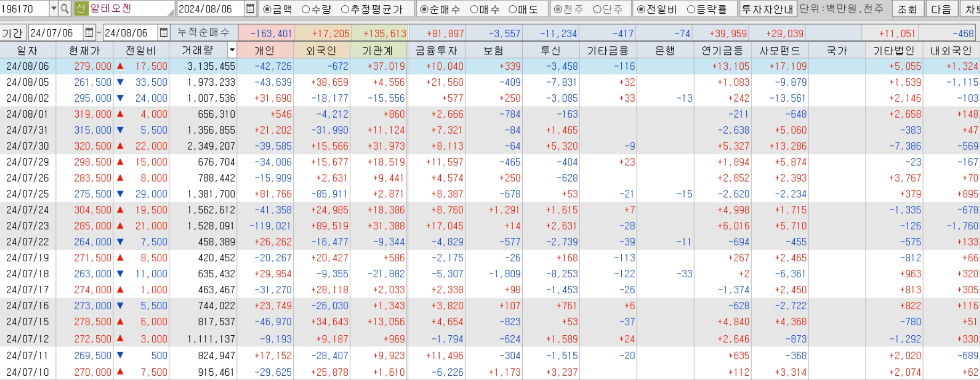
Task: Click the 기타법인 column header
Action: (x=894, y=51)
